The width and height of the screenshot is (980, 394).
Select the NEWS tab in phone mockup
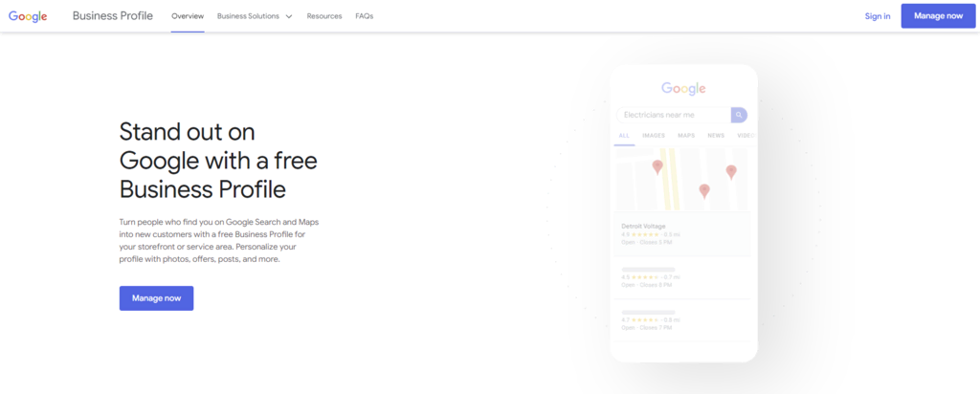coord(716,136)
